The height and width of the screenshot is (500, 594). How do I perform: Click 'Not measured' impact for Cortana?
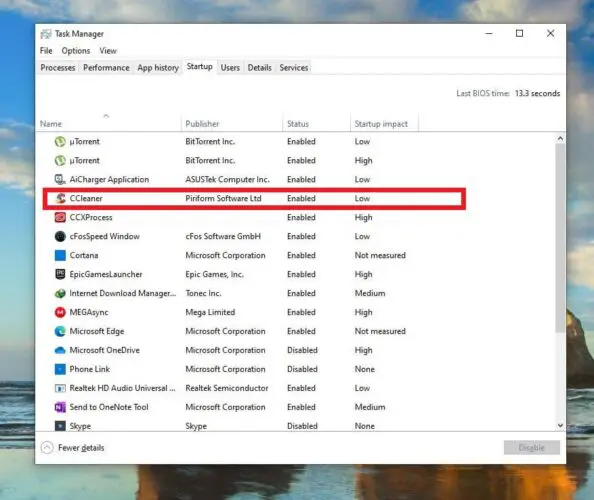tap(380, 255)
